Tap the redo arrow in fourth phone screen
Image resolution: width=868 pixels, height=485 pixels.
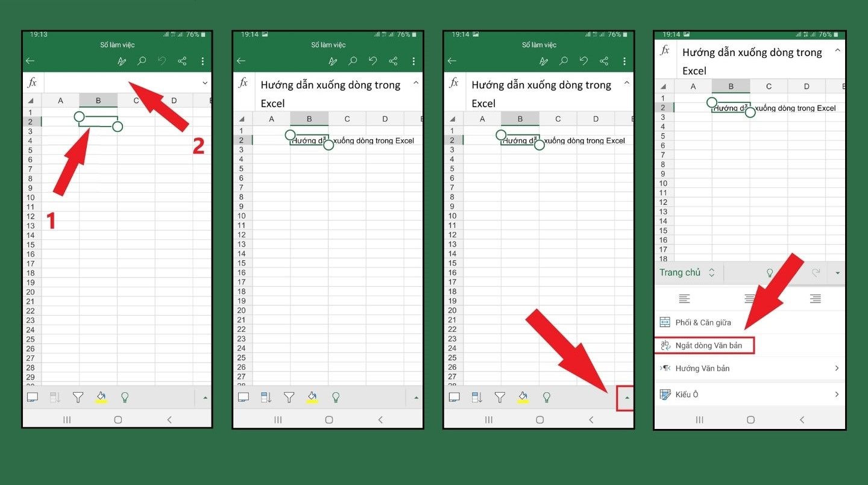[816, 272]
